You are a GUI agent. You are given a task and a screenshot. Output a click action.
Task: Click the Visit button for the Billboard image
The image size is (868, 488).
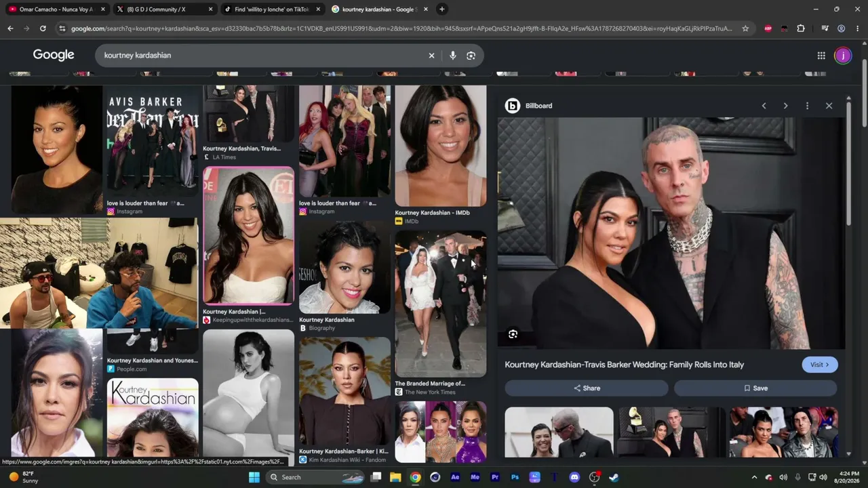820,365
